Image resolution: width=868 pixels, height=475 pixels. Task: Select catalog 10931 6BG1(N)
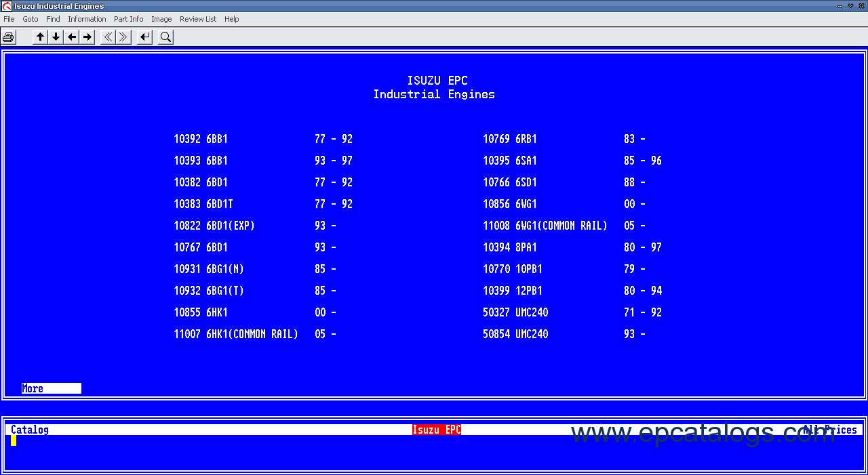click(x=255, y=269)
